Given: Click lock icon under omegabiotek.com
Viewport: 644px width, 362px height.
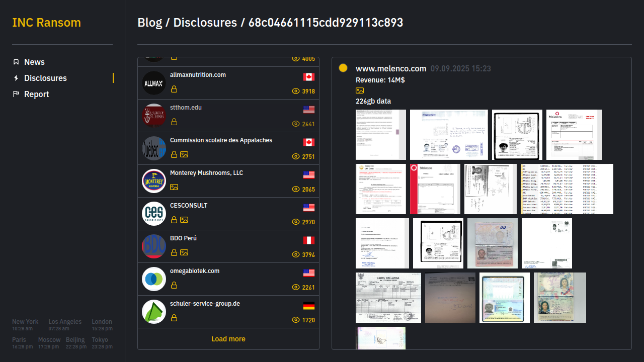Looking at the screenshot, I should [x=174, y=285].
